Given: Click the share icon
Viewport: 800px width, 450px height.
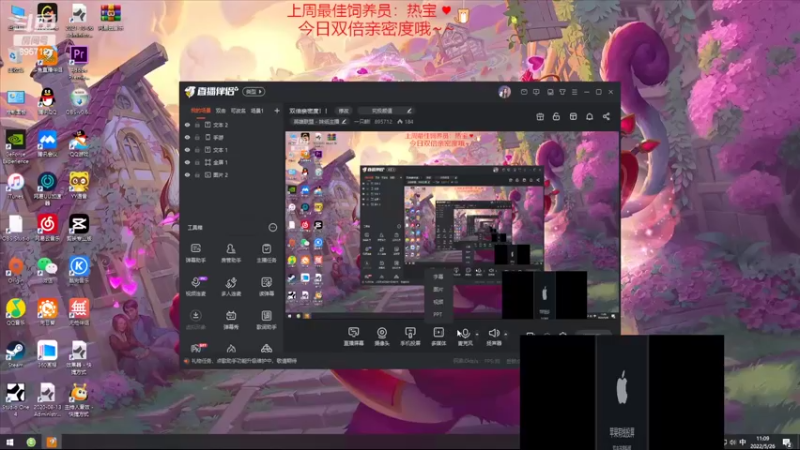Looking at the screenshot, I should [606, 117].
